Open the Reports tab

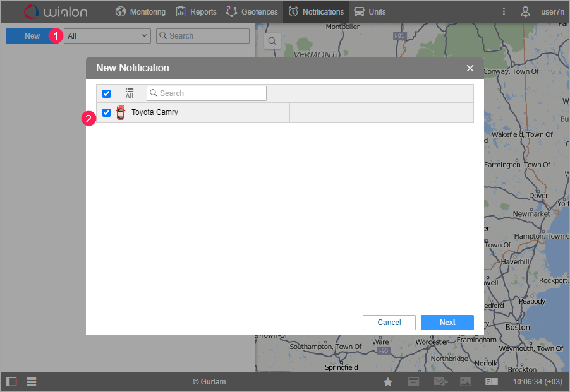click(x=197, y=11)
